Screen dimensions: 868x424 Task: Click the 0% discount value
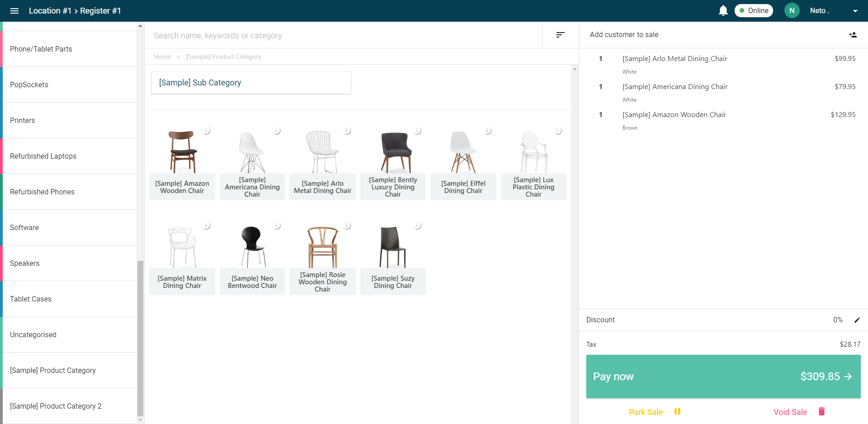(838, 320)
